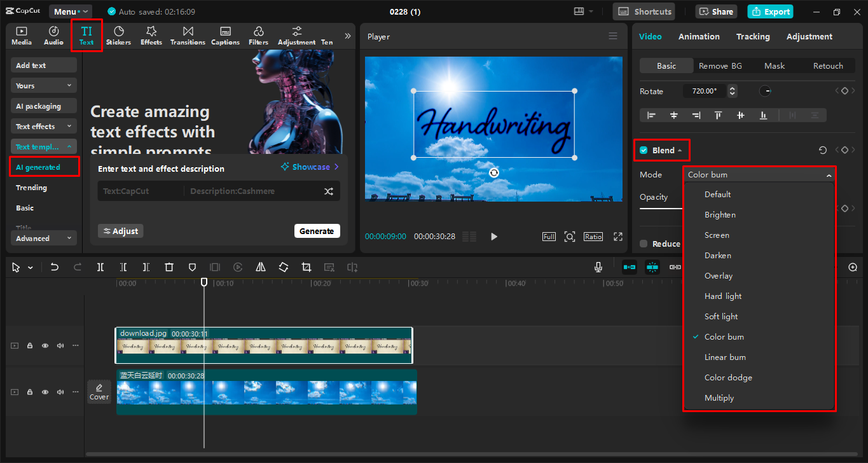868x463 pixels.
Task: Select the Stickers panel icon
Action: coord(118,35)
